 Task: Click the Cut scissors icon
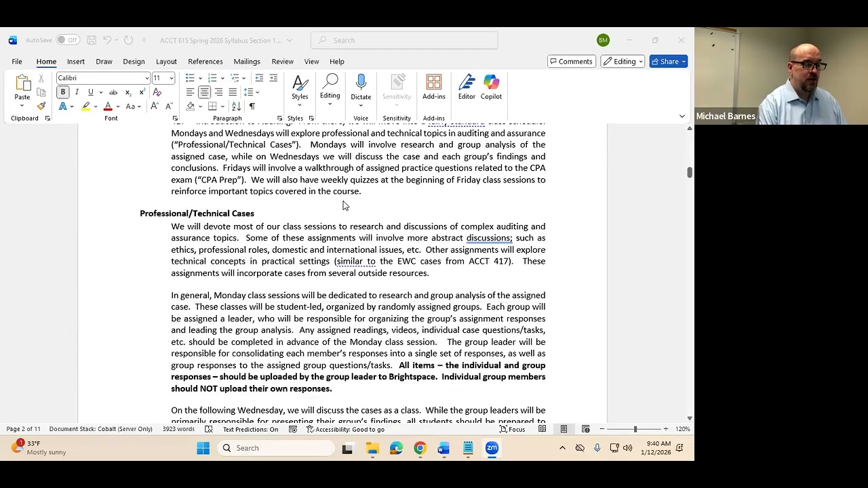[41, 79]
